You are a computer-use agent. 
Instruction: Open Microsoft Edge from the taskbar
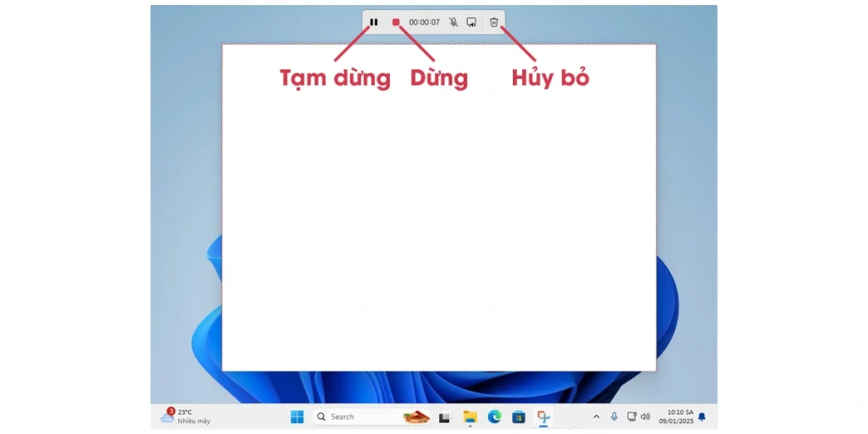[x=494, y=417]
